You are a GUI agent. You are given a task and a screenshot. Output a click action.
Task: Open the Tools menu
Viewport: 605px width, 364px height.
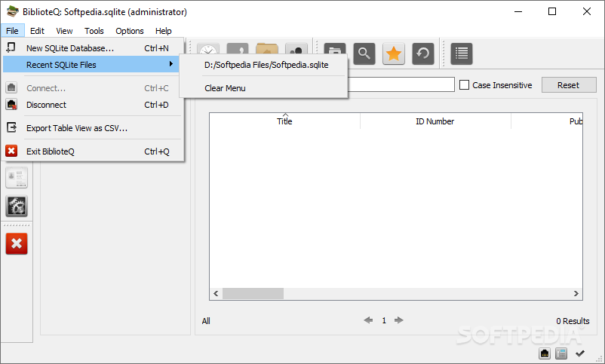94,31
